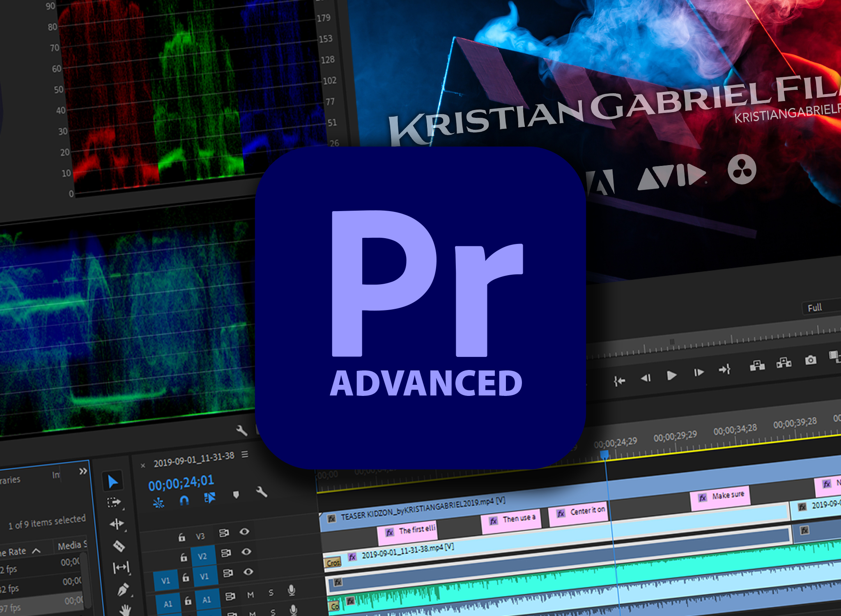The image size is (841, 616).
Task: Open the sequence panel hamburger menu
Action: (245, 455)
